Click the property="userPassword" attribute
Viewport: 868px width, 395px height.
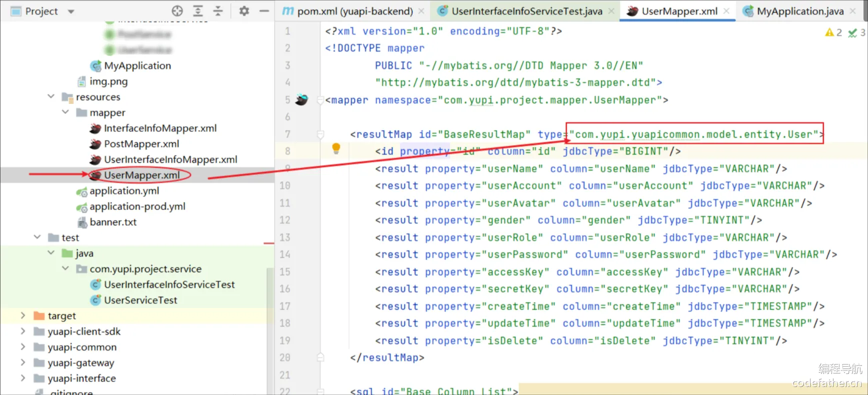coord(497,254)
